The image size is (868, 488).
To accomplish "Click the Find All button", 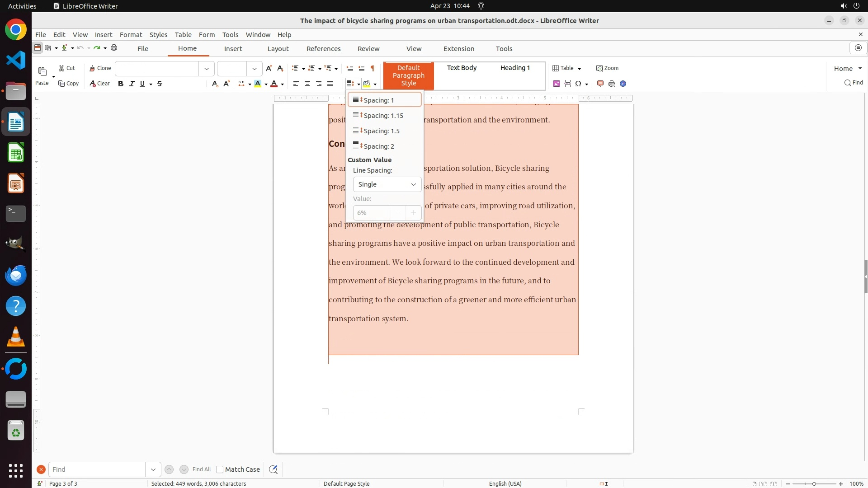I will (201, 469).
